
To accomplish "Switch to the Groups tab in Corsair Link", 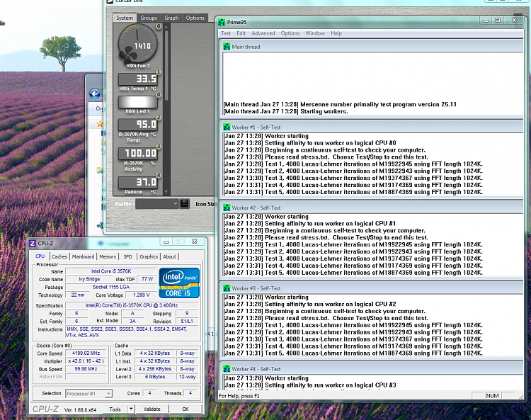I will coord(149,18).
